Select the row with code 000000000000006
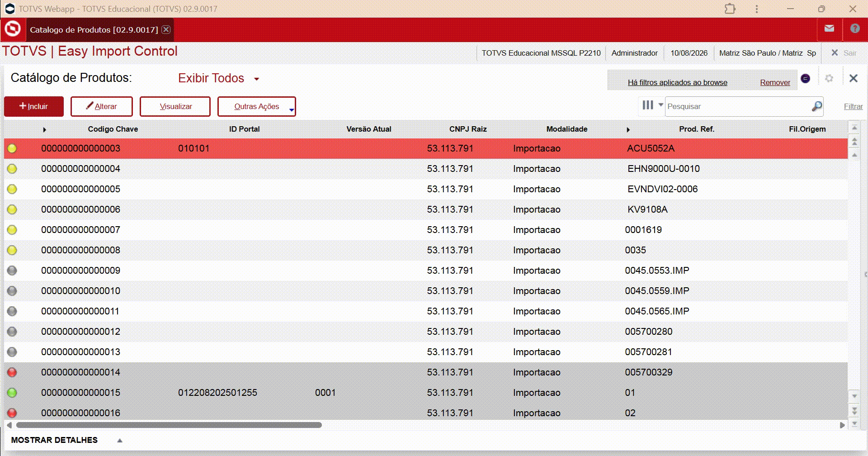 pos(426,209)
